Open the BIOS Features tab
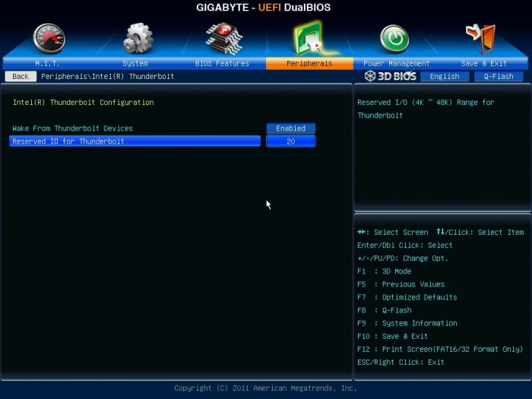Viewport: 532px width, 399px height. click(x=222, y=63)
